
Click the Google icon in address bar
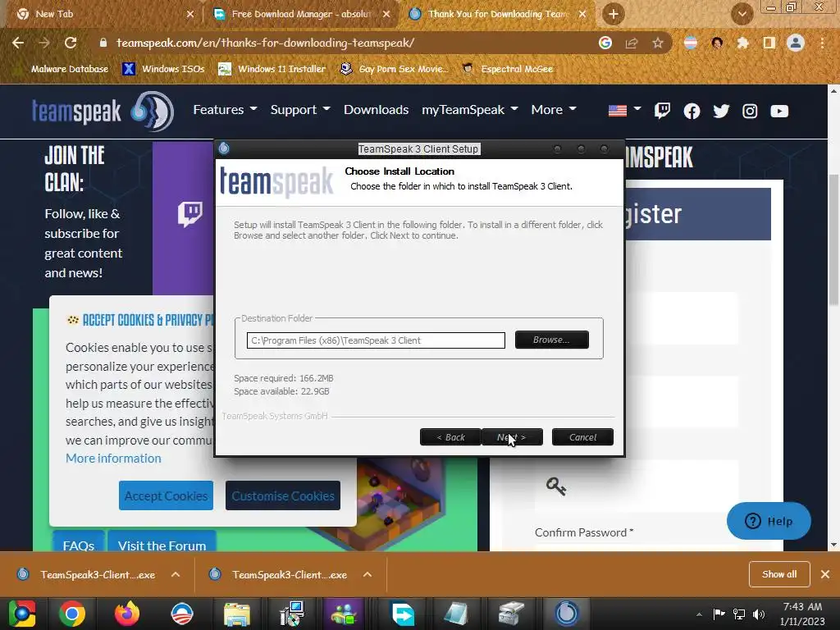[605, 43]
